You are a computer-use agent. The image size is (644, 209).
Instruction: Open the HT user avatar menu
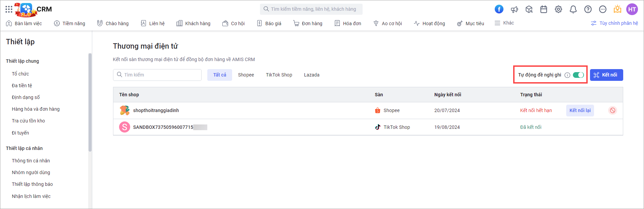632,9
